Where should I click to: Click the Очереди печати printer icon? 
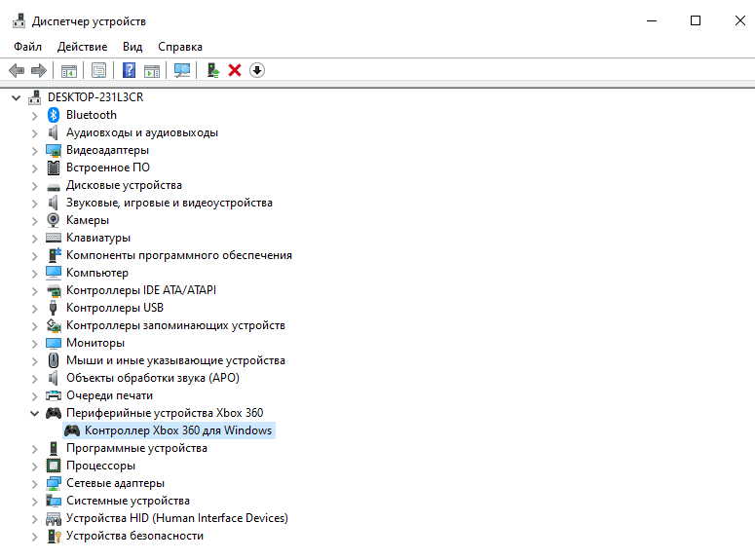(x=54, y=395)
